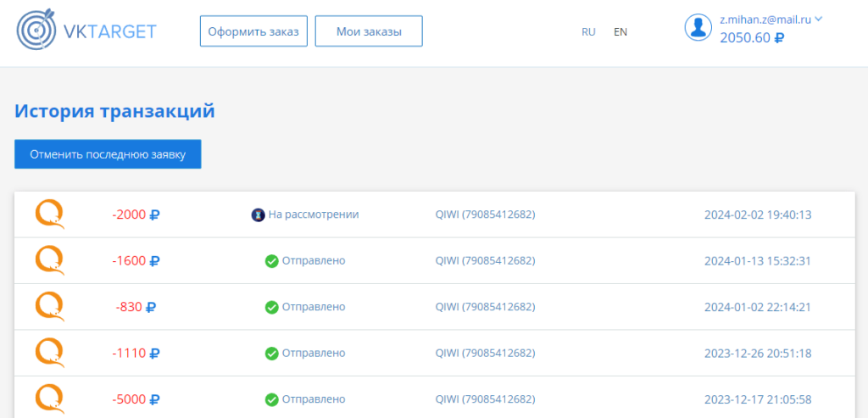Screen dimensions: 868x418
Task: Go to Мои заказы
Action: click(x=369, y=31)
